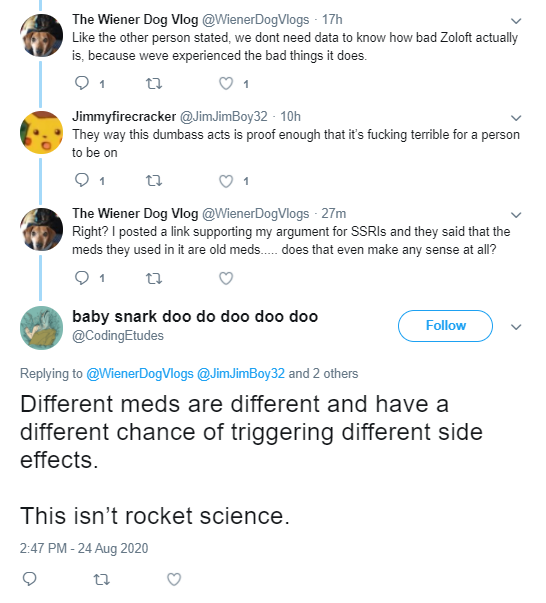546x603 pixels.
Task: Expand options chevron beside Follow button
Action: point(516,327)
